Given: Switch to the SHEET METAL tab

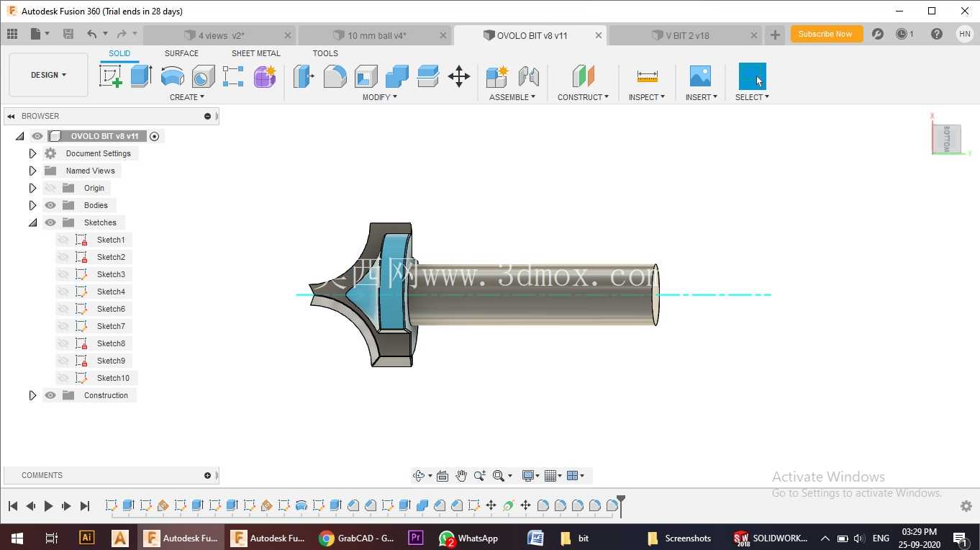Looking at the screenshot, I should tap(256, 53).
